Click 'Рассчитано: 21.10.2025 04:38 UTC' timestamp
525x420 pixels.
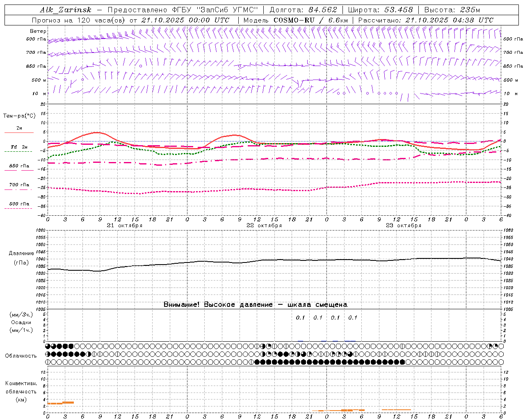coord(426,20)
